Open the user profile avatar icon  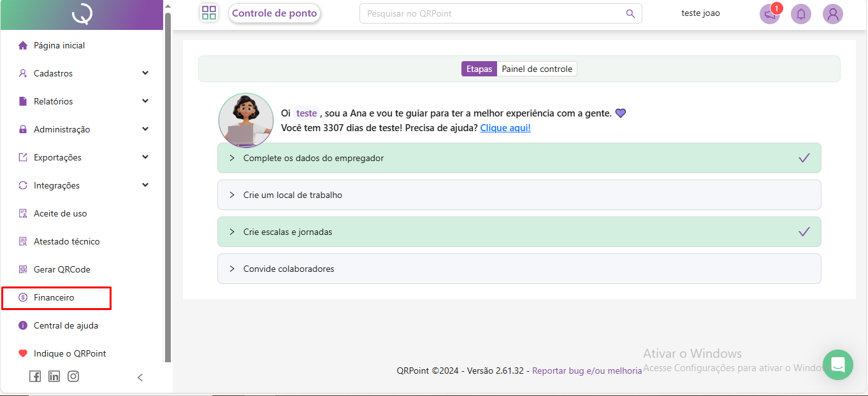[x=832, y=14]
